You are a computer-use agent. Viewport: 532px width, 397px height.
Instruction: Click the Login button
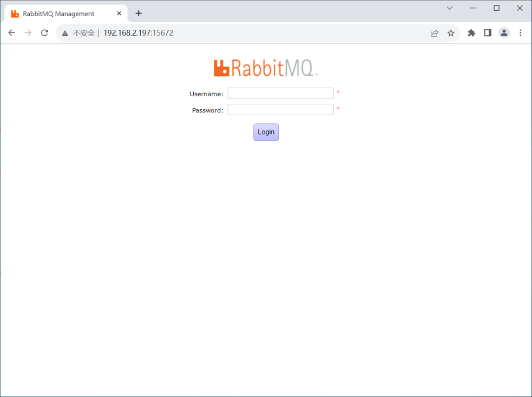(x=266, y=132)
